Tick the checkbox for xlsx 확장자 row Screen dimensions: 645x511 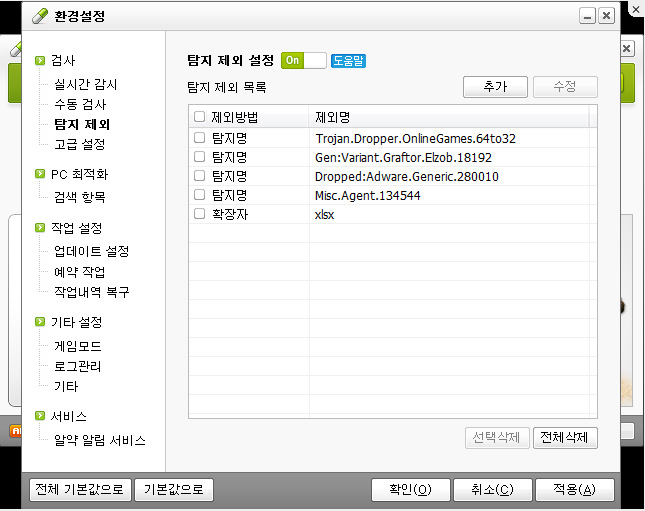pos(200,214)
